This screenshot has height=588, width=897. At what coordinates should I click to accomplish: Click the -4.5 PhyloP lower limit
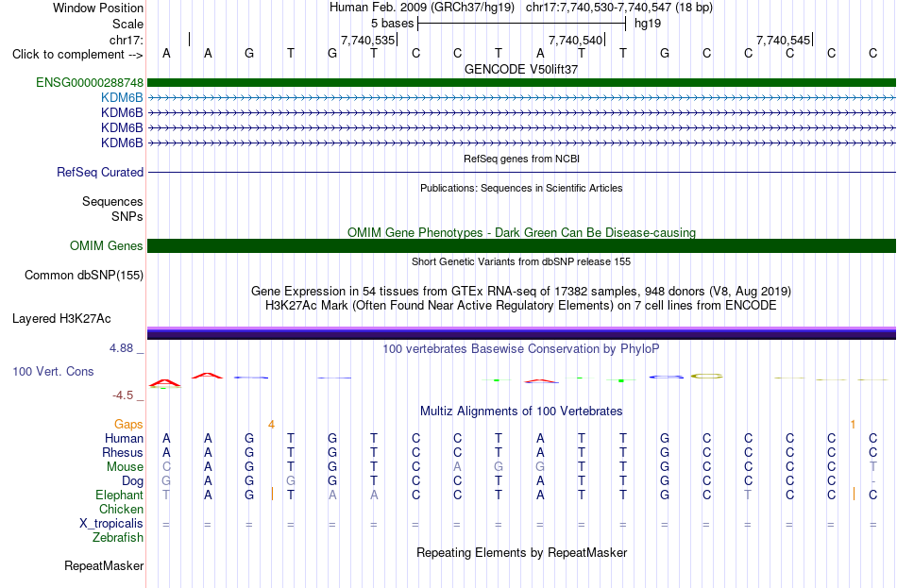(x=123, y=395)
